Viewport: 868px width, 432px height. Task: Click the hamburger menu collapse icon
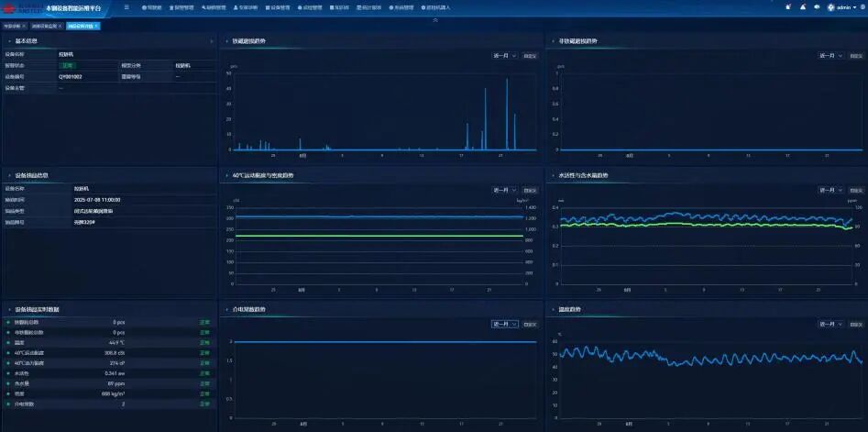[126, 7]
